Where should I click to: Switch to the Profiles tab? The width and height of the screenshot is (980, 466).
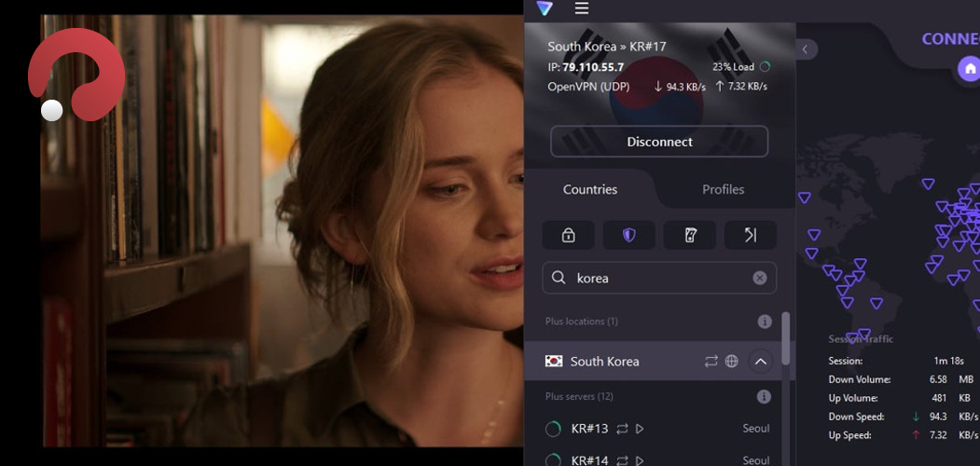(x=723, y=189)
